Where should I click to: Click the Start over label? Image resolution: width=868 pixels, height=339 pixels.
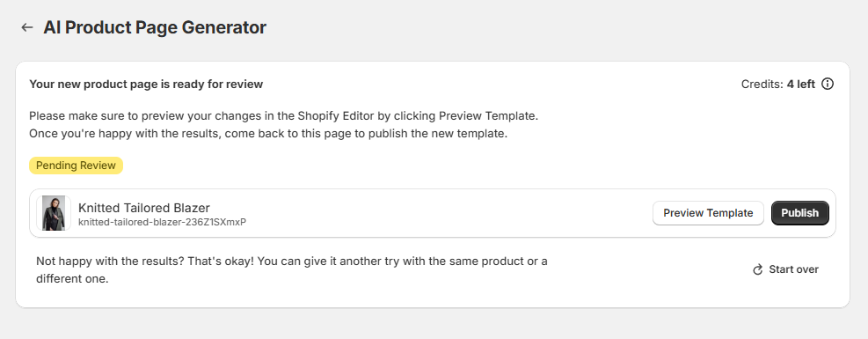pyautogui.click(x=794, y=269)
